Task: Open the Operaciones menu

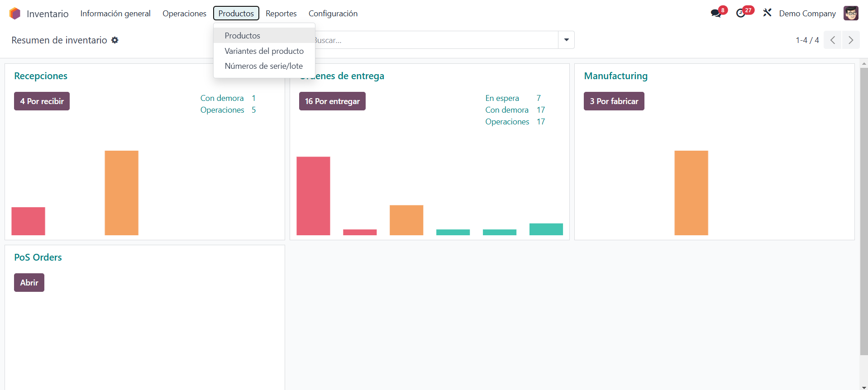Action: click(x=184, y=14)
